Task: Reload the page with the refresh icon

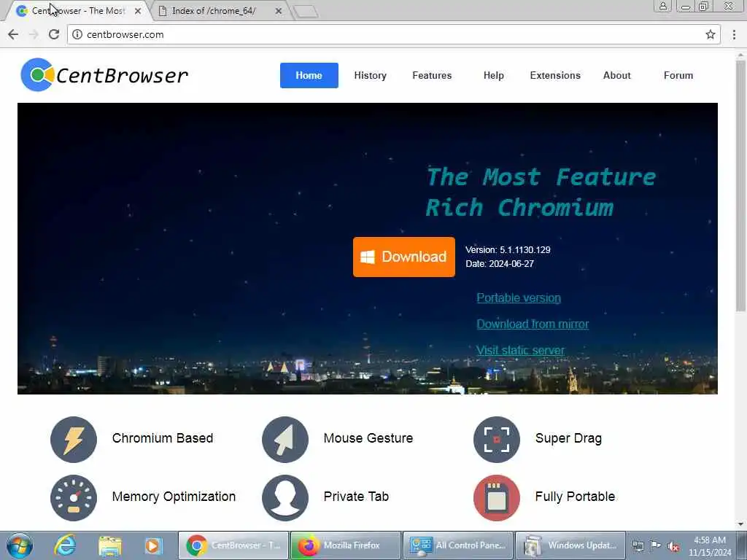Action: pyautogui.click(x=54, y=34)
